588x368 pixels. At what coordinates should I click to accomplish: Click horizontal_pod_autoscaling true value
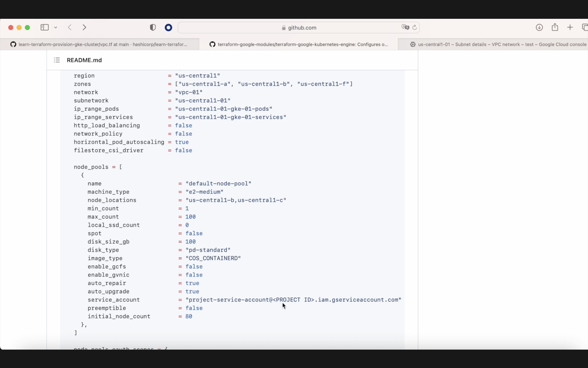182,142
